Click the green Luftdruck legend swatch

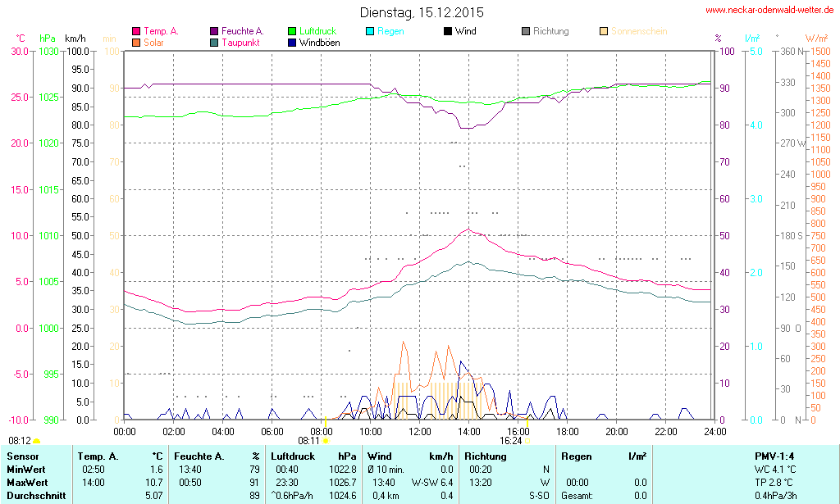292,32
